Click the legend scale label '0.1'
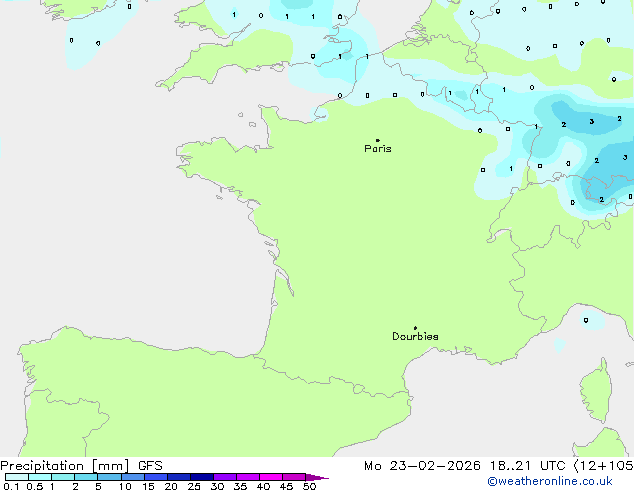Screen dimensions: 634x490 tap(11, 486)
